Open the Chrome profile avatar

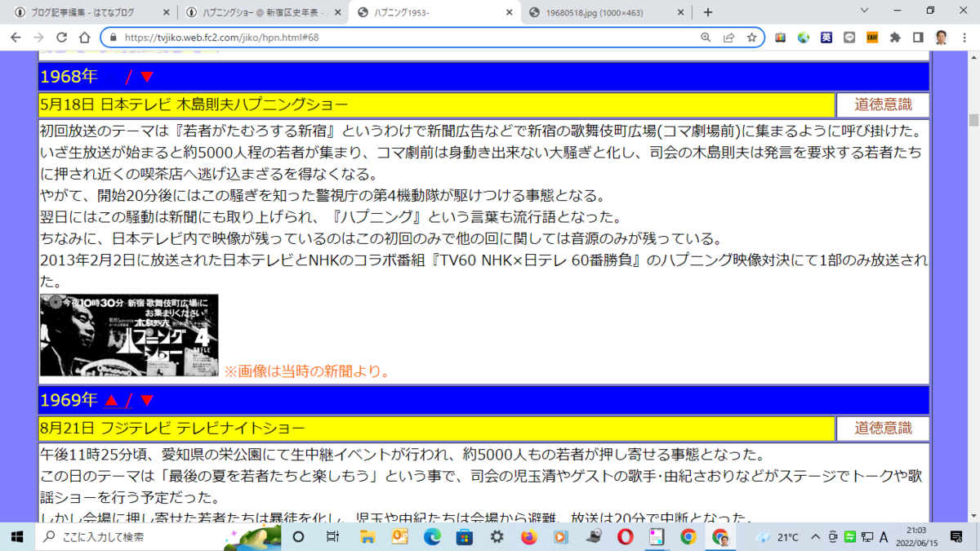point(941,38)
